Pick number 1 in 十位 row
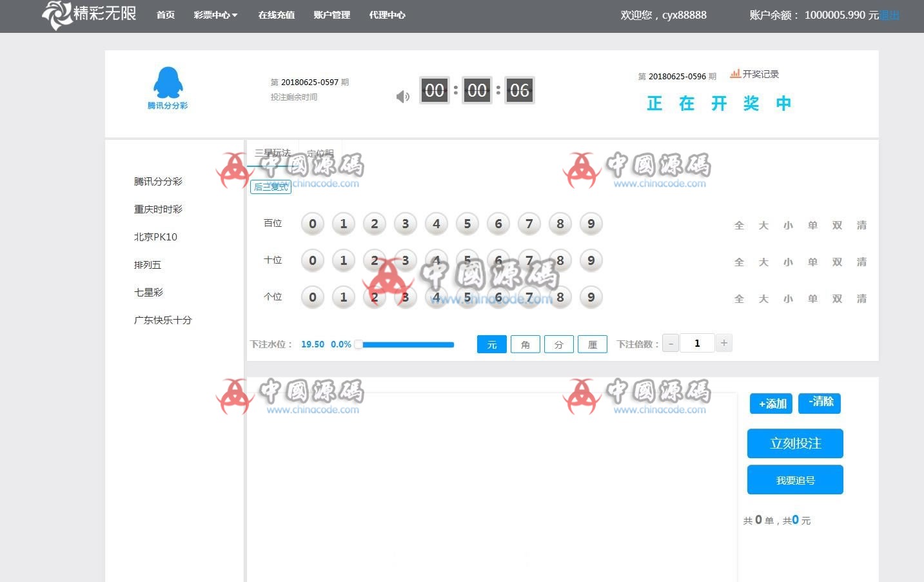 point(344,260)
